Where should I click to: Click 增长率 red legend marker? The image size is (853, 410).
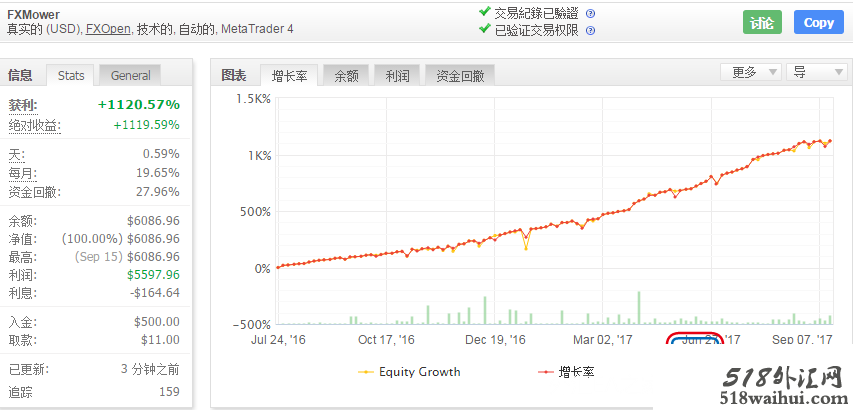point(543,372)
